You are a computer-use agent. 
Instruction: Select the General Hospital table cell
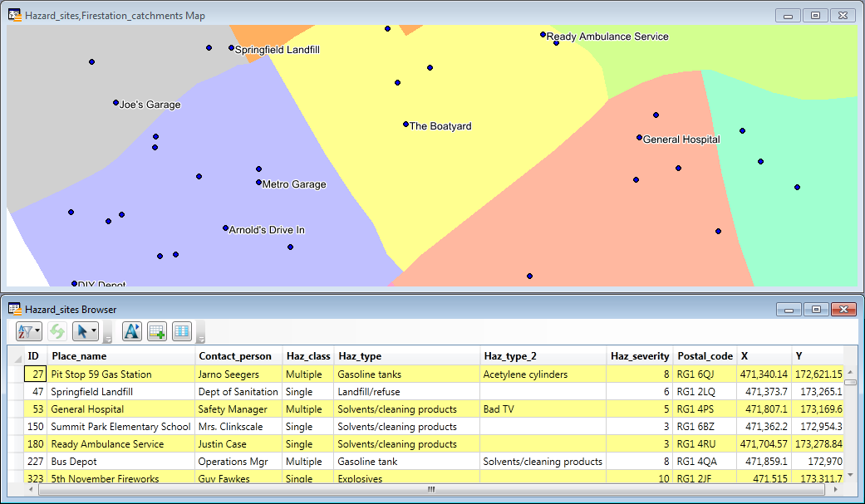[120, 409]
